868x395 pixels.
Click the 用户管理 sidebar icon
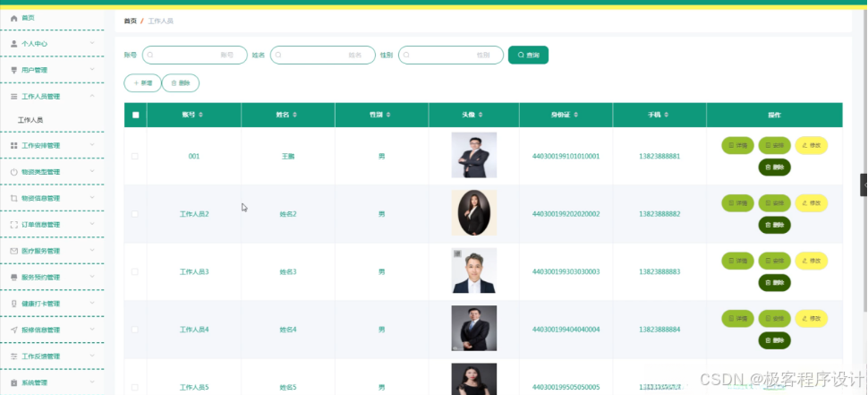13,70
